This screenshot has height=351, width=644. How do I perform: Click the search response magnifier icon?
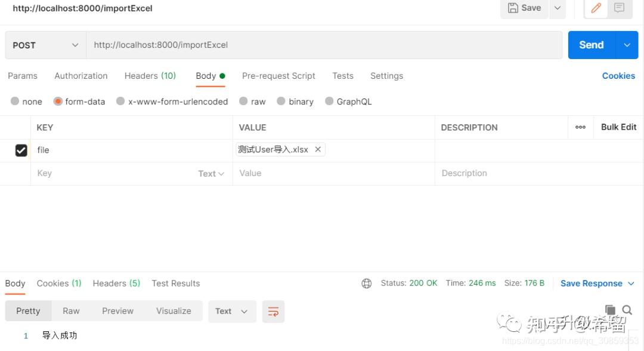coord(627,309)
